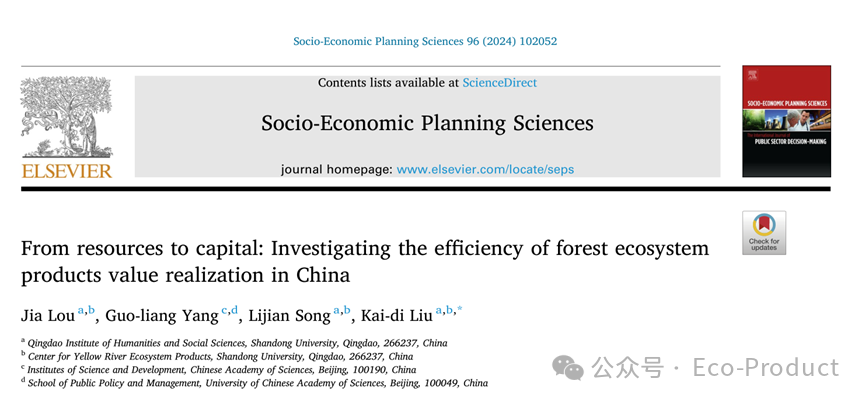Click the Elsevier tree logo
Viewport: 865px width, 402px height.
[66, 117]
